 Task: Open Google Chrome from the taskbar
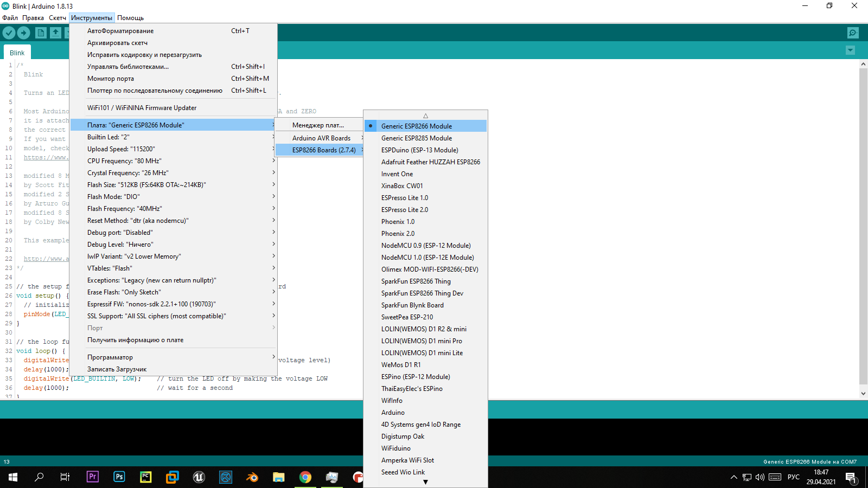[x=305, y=477]
